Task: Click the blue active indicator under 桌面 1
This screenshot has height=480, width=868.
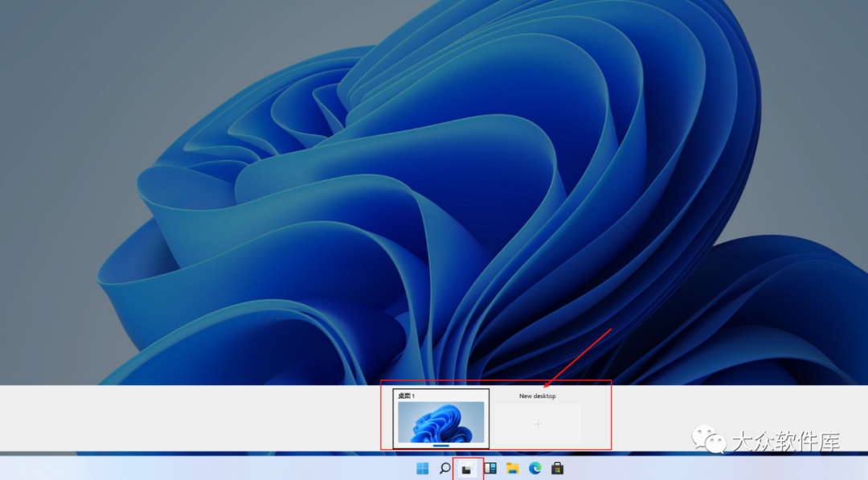Action: click(x=440, y=444)
